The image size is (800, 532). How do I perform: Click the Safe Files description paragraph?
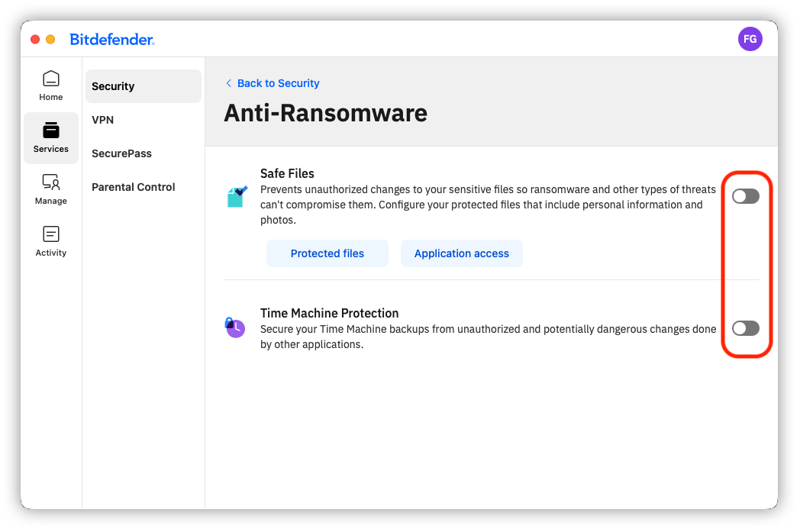point(489,205)
